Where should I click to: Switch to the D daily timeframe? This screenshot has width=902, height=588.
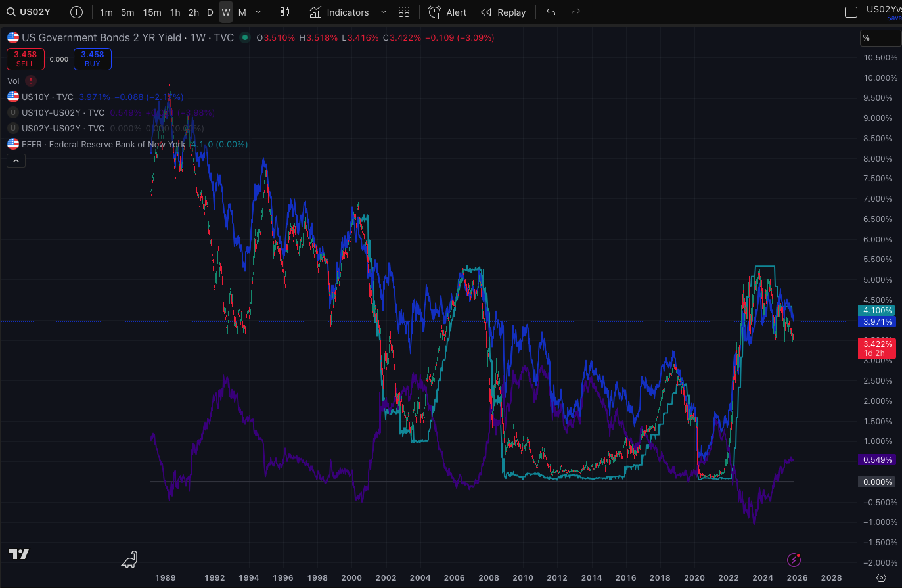point(210,12)
